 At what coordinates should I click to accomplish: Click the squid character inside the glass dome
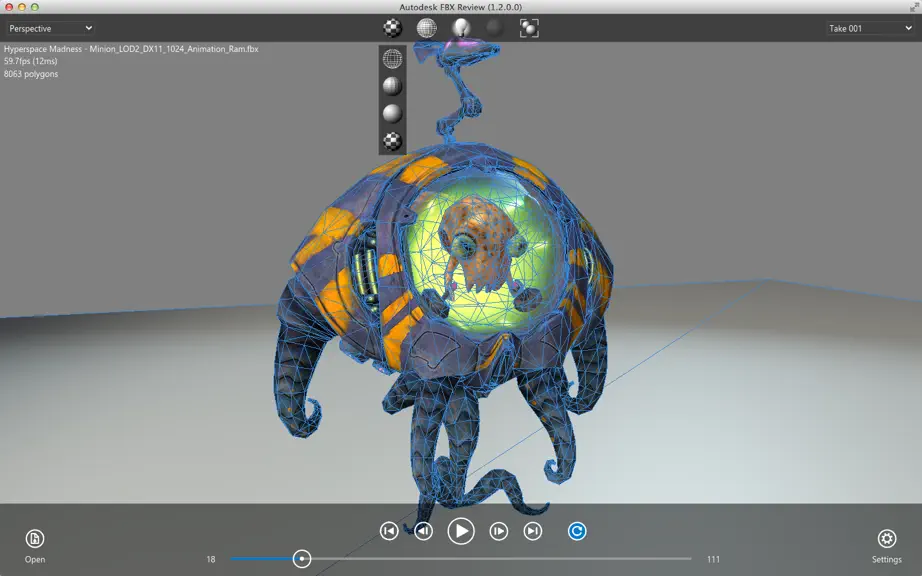point(479,244)
